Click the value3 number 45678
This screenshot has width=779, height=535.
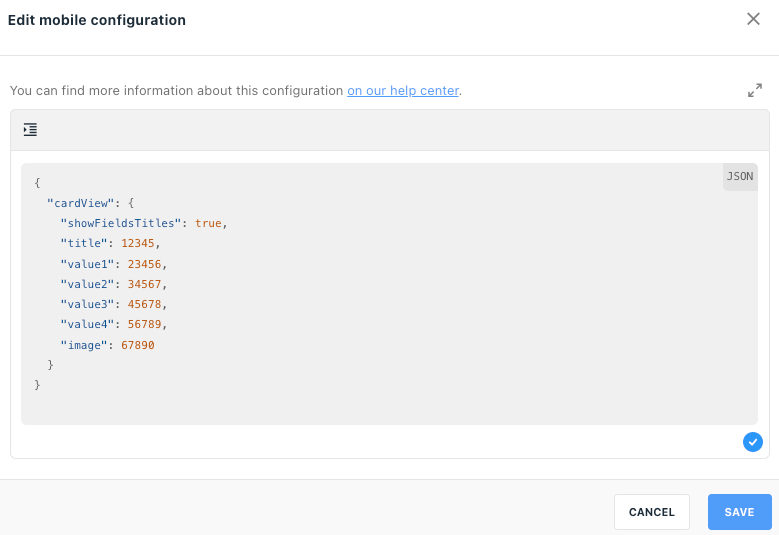click(144, 304)
